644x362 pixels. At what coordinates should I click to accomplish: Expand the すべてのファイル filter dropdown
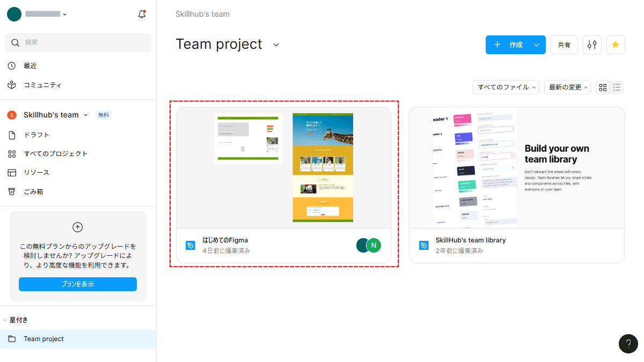(508, 87)
